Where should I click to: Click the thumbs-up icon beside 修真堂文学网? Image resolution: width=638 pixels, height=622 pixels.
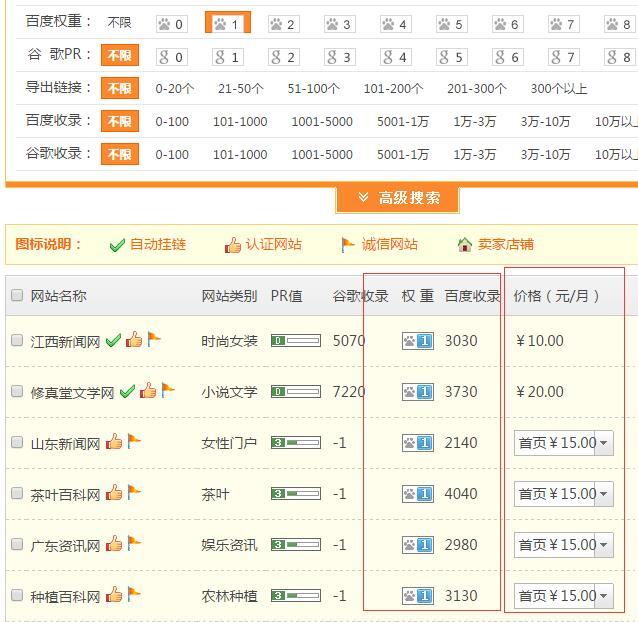pos(148,391)
